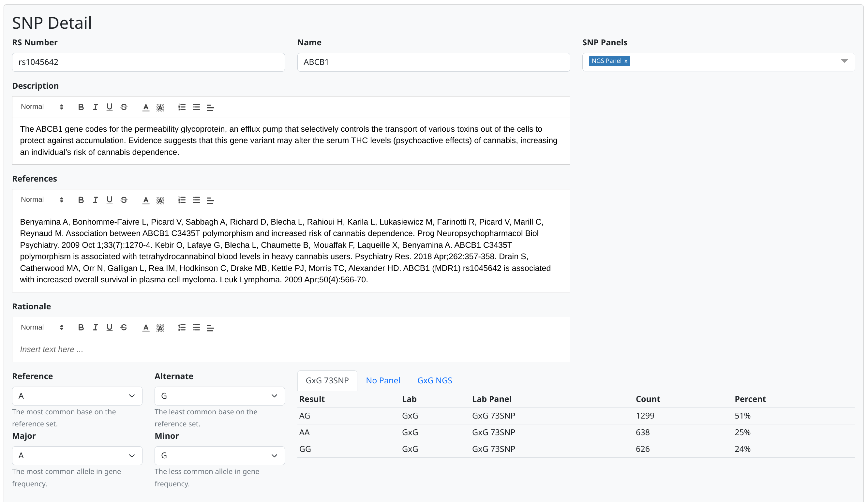Open background color picker in References toolbar
Screen dimensions: 868x502
[x=160, y=200]
